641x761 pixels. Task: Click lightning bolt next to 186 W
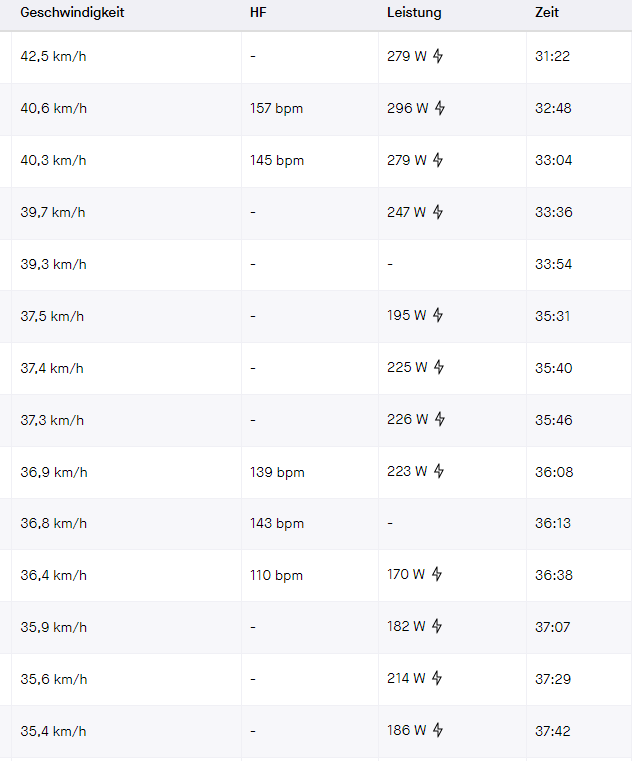[438, 729]
